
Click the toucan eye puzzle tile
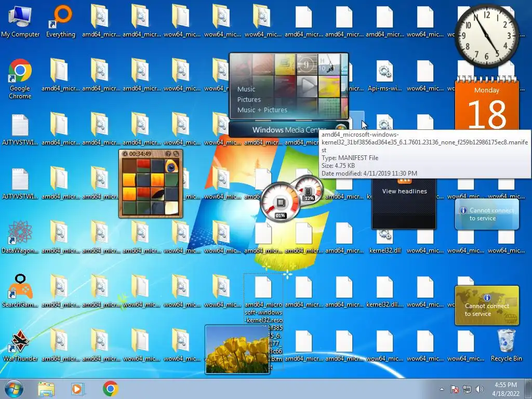(171, 166)
